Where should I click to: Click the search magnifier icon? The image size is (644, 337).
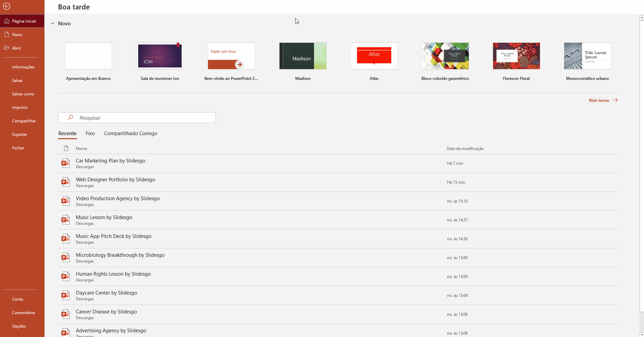(70, 118)
